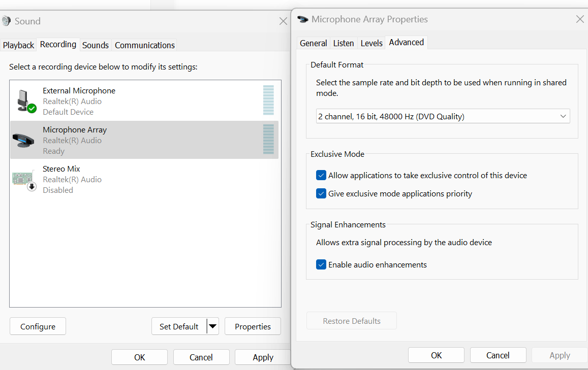Click the Disabled status under Stereo Mix

(58, 190)
